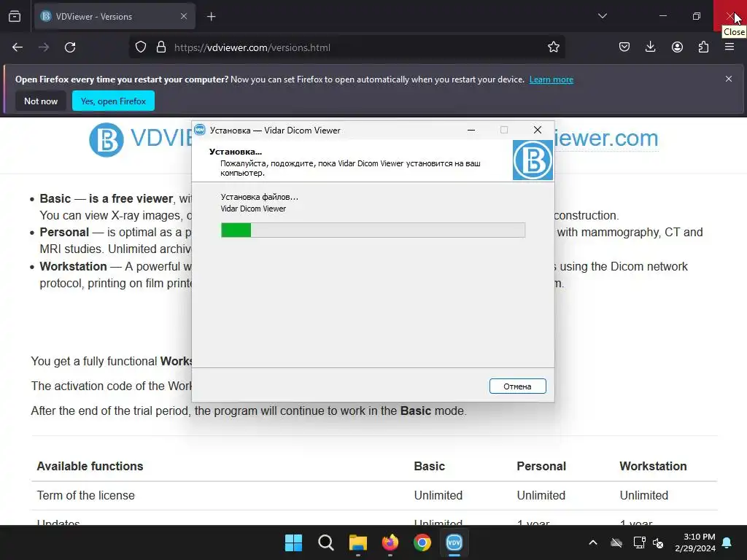Open the clock and date panel
Image resolution: width=747 pixels, height=560 pixels.
tap(695, 542)
